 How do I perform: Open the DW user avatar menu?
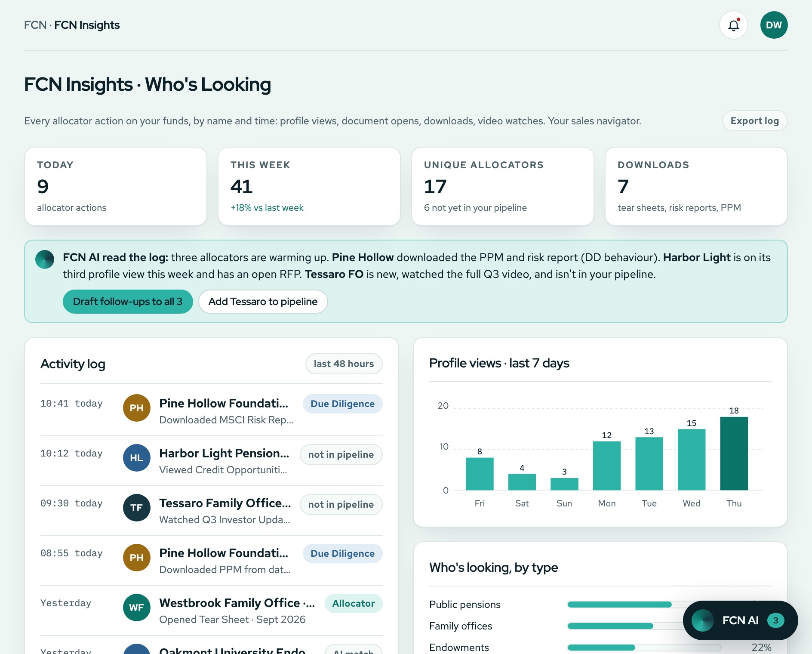click(x=774, y=25)
